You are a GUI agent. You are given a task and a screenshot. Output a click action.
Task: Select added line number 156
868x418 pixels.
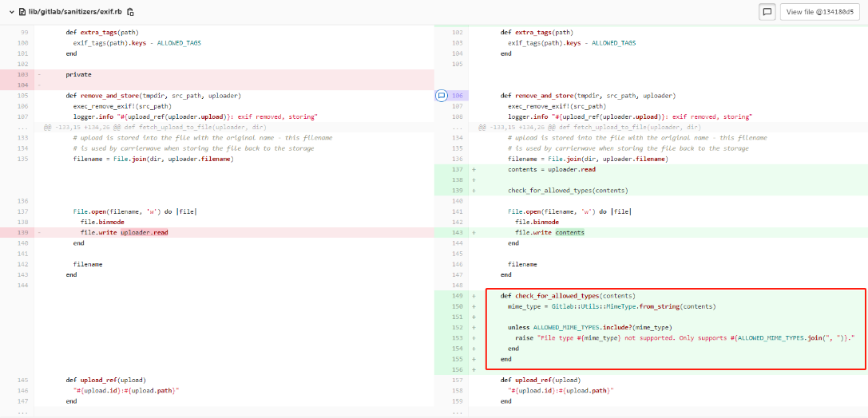[458, 369]
